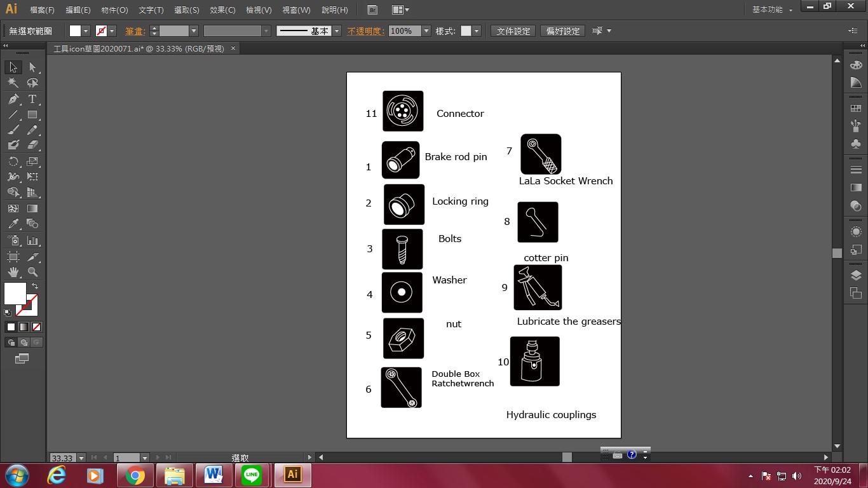Screen dimensions: 868x488
Task: Click the 偏好設定 button
Action: [563, 31]
